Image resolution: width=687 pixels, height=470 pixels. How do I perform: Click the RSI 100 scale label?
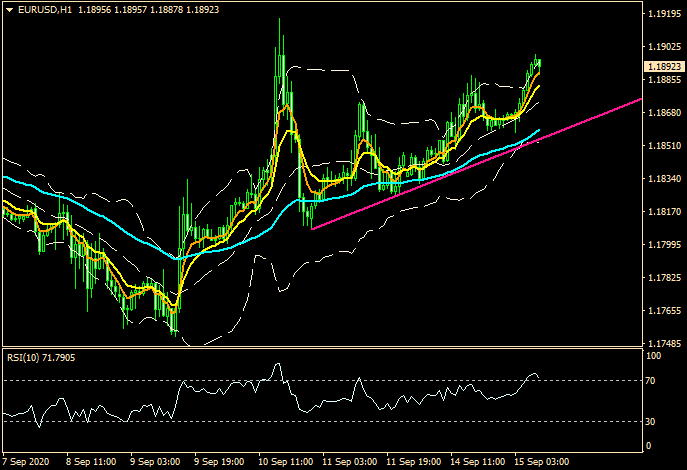point(653,356)
